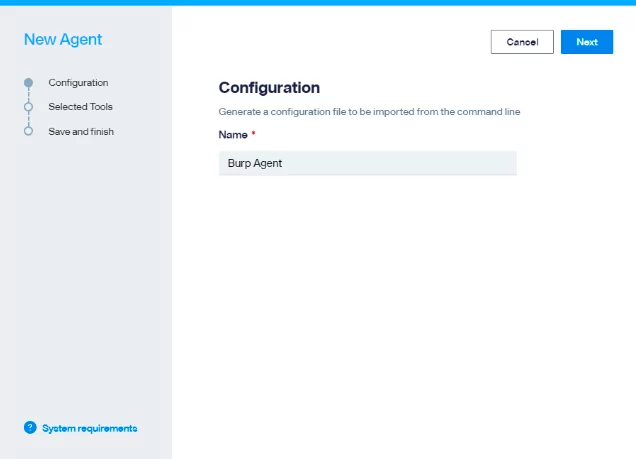Select the Save and finish step label
636x459 pixels.
coord(81,131)
